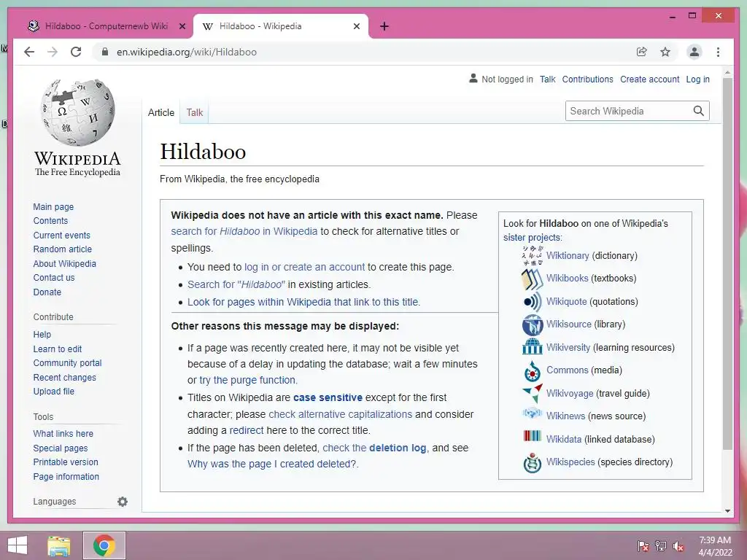The height and width of the screenshot is (560, 747).
Task: Click the not-logged-in user icon
Action: click(x=473, y=78)
